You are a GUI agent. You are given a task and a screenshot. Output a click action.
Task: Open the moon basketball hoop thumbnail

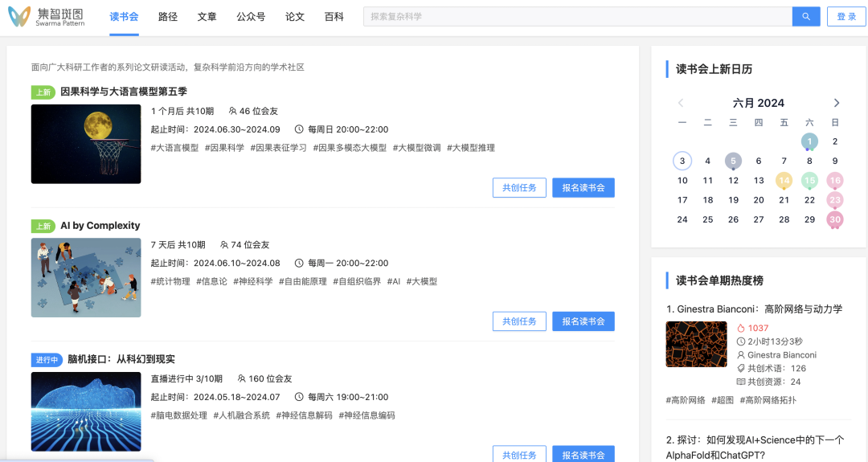pos(86,144)
